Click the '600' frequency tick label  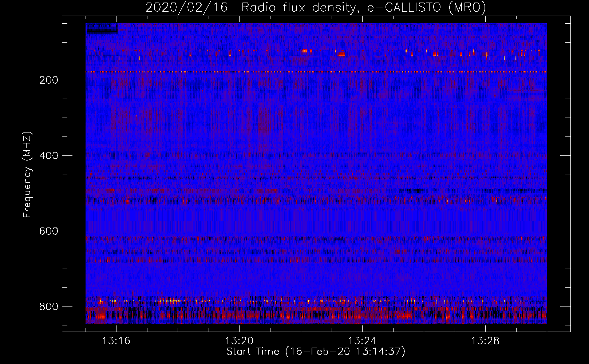pyautogui.click(x=48, y=231)
